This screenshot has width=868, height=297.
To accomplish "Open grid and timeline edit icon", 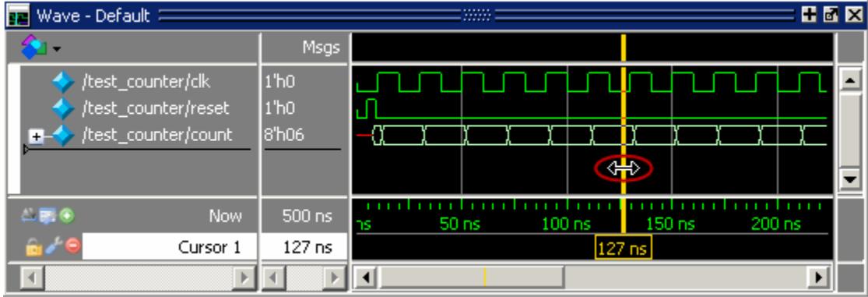I will pyautogui.click(x=48, y=216).
